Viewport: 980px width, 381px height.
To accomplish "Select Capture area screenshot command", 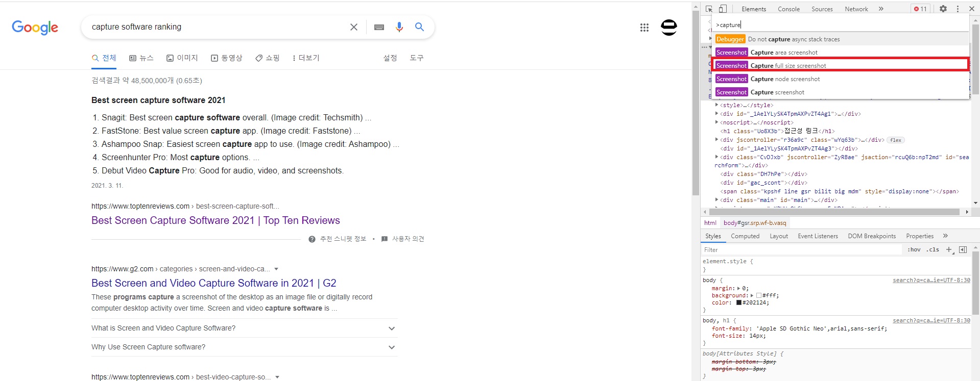I will pyautogui.click(x=841, y=53).
